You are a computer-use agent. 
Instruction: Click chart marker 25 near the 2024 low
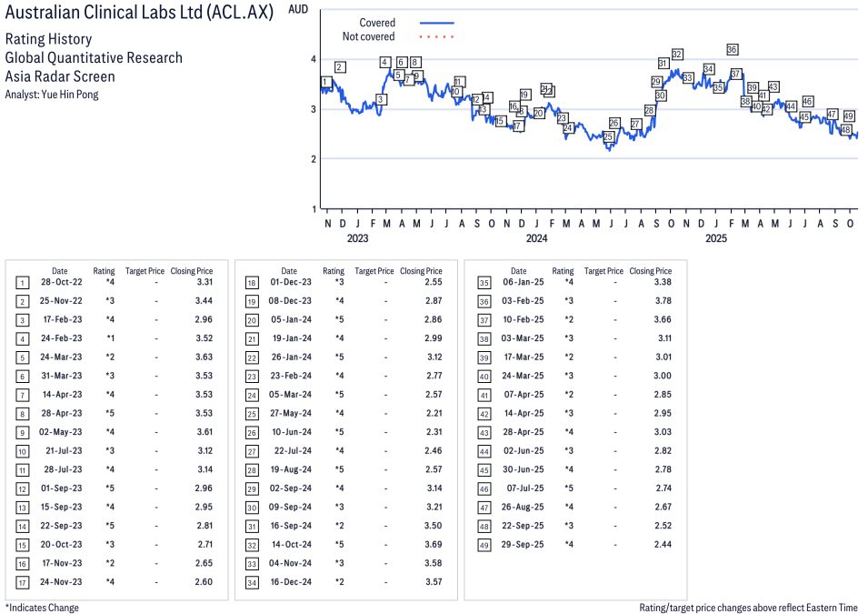tap(608, 137)
